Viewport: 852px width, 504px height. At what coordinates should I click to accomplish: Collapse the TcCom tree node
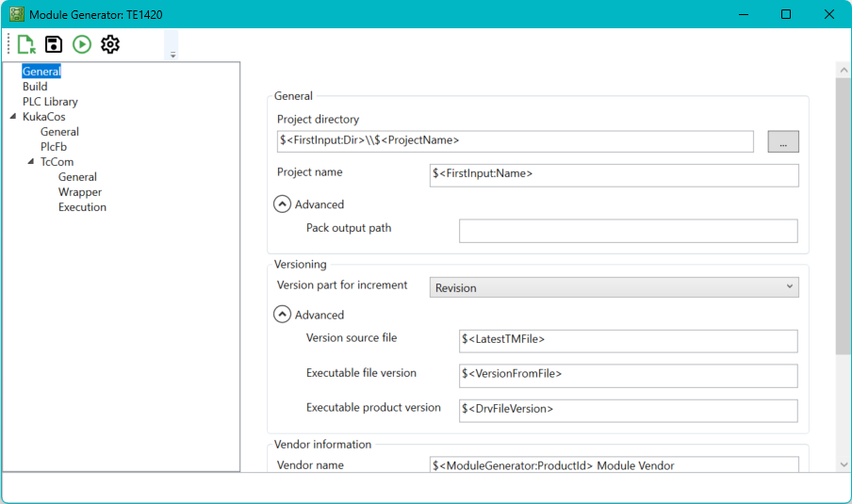point(31,162)
